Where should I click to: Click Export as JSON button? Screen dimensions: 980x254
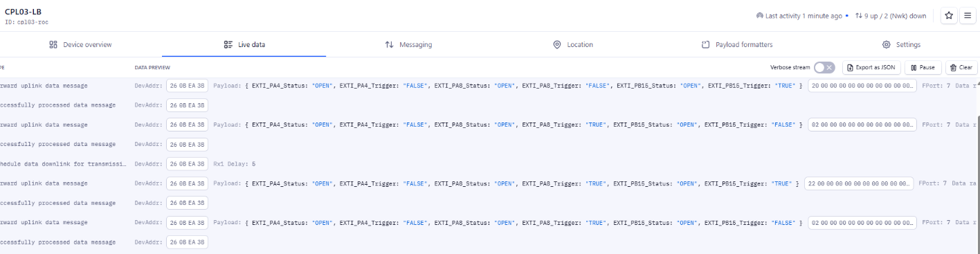(x=871, y=67)
